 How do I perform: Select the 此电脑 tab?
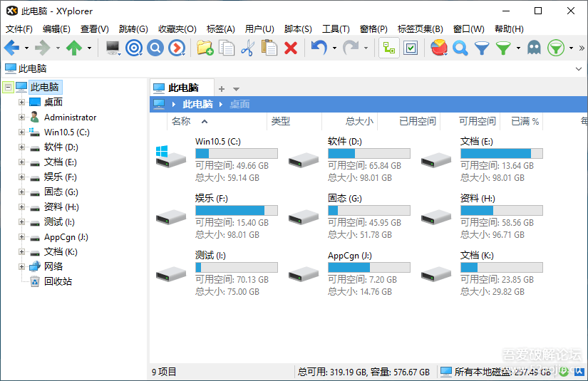[182, 88]
